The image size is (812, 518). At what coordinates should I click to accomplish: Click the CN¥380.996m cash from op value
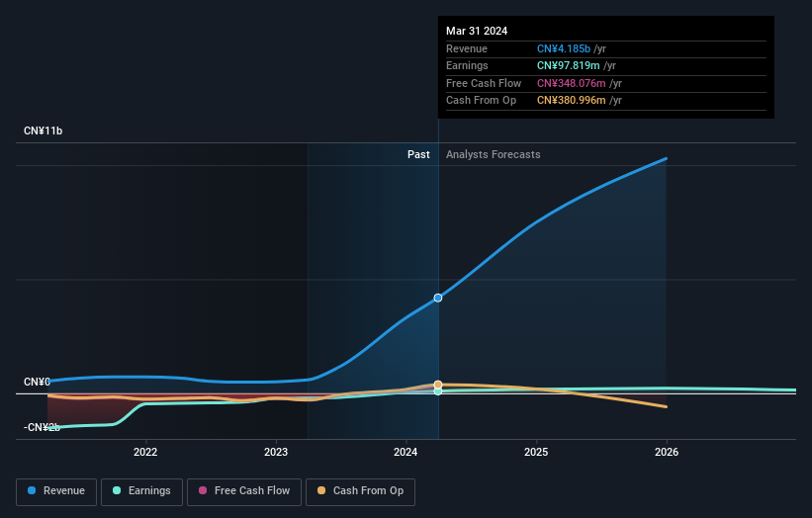pos(572,101)
